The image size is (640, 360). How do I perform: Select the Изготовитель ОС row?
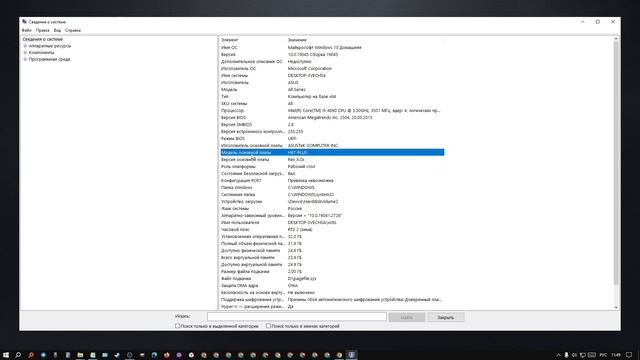click(332, 69)
